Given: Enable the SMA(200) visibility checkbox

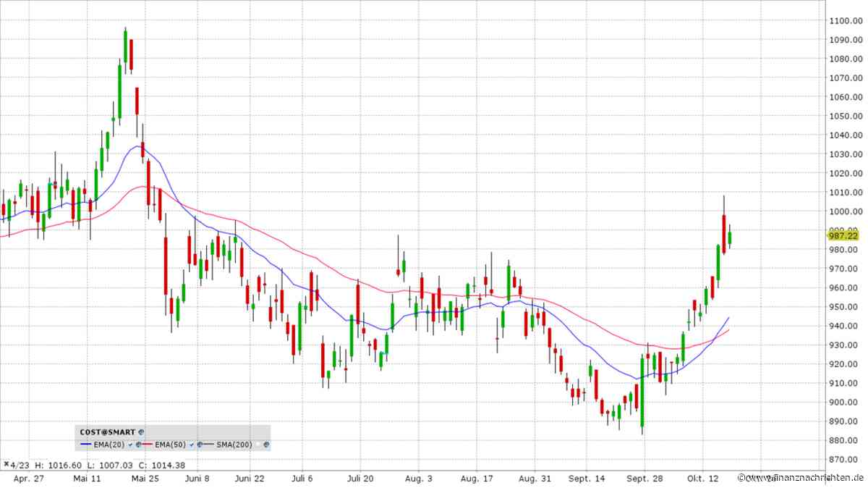Looking at the screenshot, I should [258, 445].
